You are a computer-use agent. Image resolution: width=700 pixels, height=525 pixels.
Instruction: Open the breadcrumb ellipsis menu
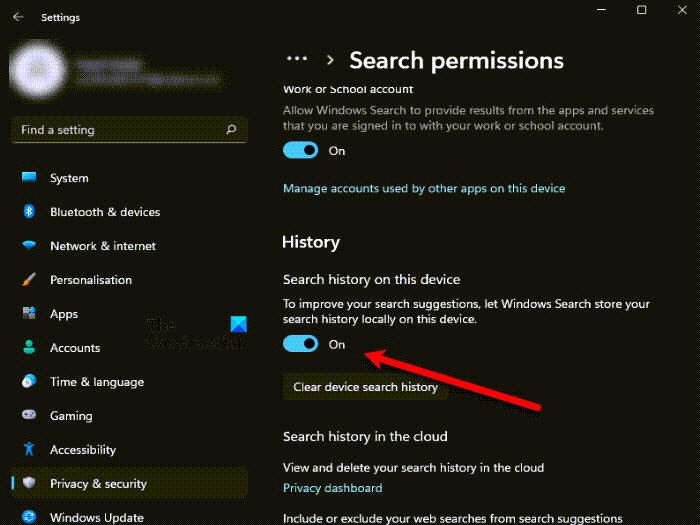point(297,58)
